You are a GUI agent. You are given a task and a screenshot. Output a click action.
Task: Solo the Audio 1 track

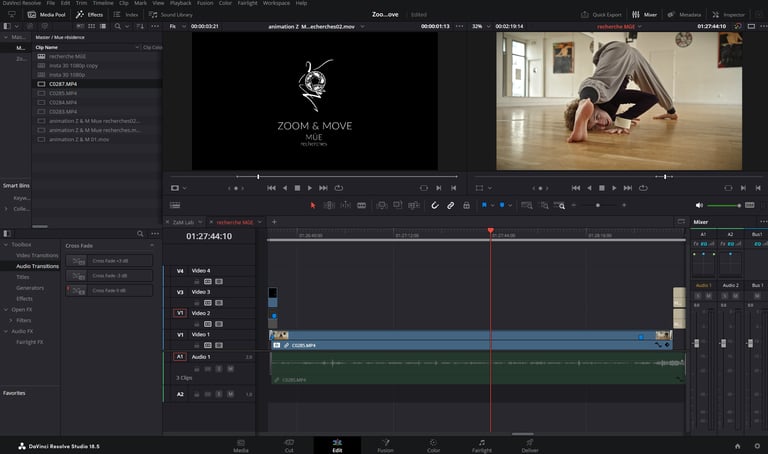219,367
